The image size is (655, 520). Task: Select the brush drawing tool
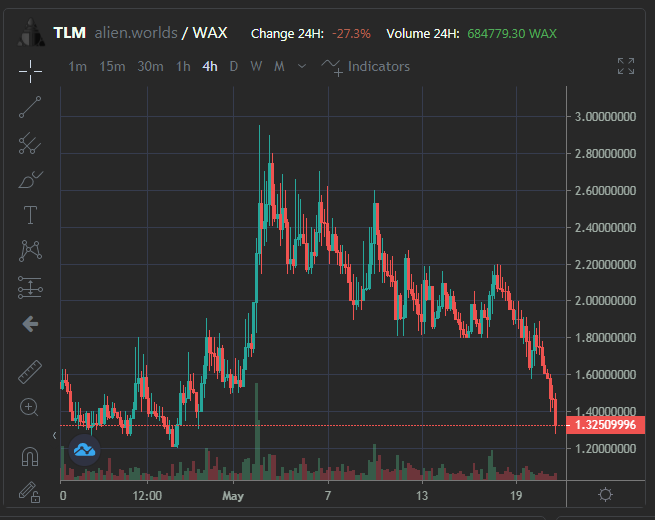(31, 180)
